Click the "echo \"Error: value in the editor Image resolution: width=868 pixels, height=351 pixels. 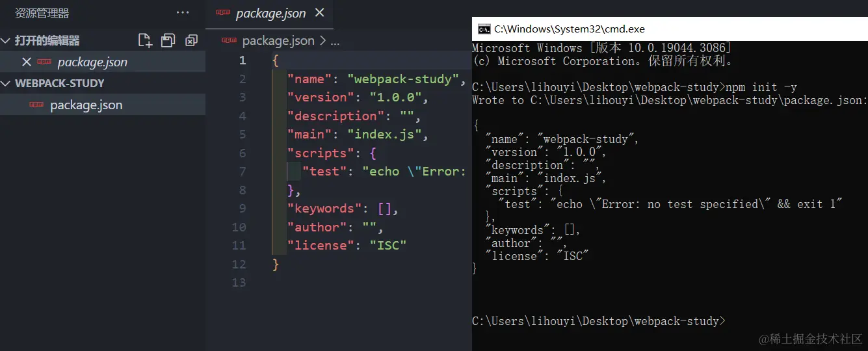414,172
